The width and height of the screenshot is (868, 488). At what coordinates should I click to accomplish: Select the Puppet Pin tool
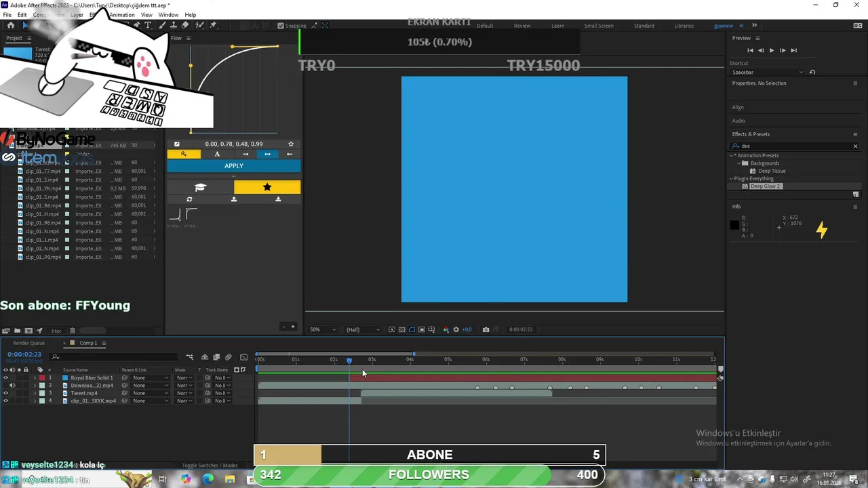pyautogui.click(x=213, y=25)
